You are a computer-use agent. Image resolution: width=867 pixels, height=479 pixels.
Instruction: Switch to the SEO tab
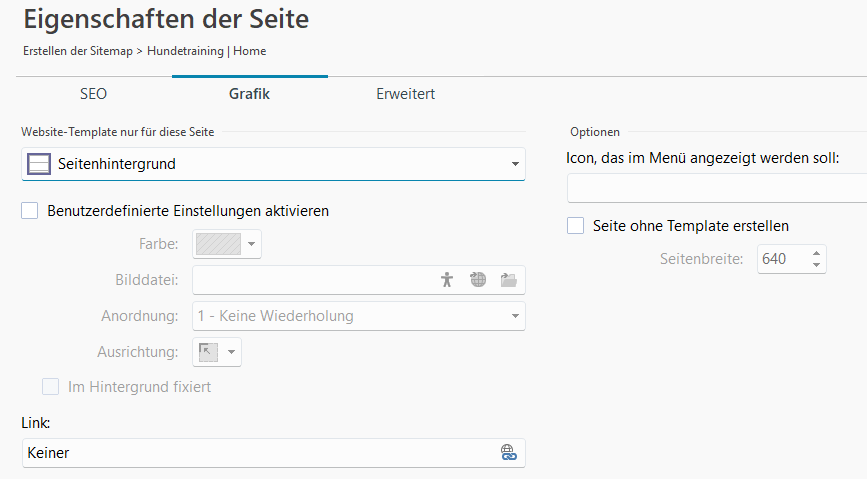93,94
